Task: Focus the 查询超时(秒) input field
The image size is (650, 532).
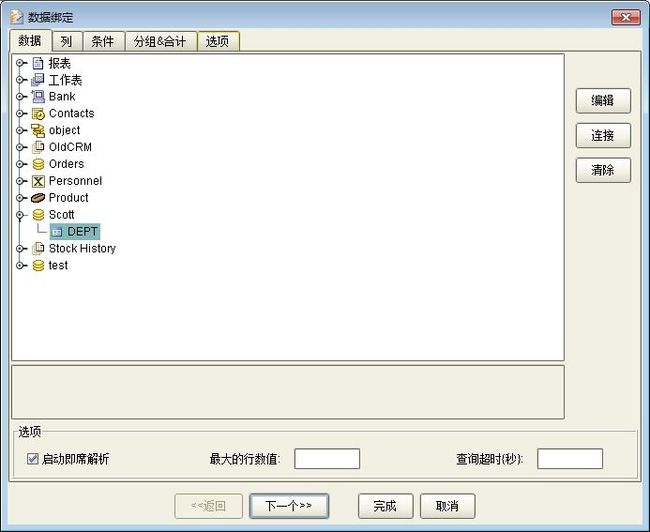Action: pyautogui.click(x=570, y=459)
